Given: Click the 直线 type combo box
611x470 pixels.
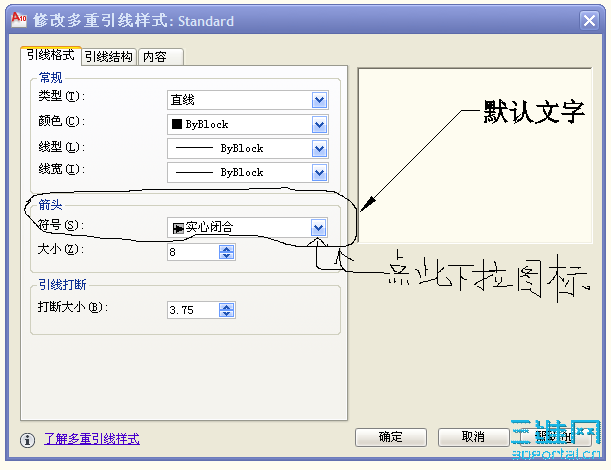Looking at the screenshot, I should (248, 100).
